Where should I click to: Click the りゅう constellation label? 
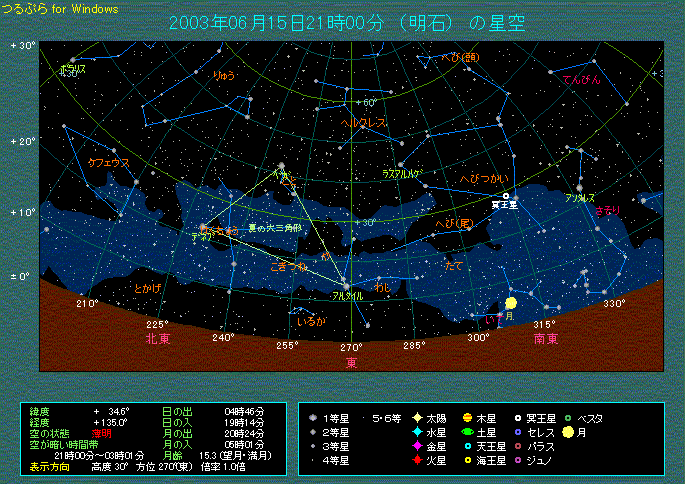(224, 75)
